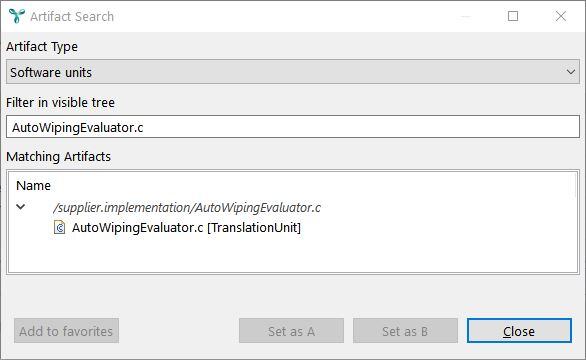This screenshot has width=586, height=360.
Task: Maximize the Artifact Search dialog
Action: pos(513,16)
